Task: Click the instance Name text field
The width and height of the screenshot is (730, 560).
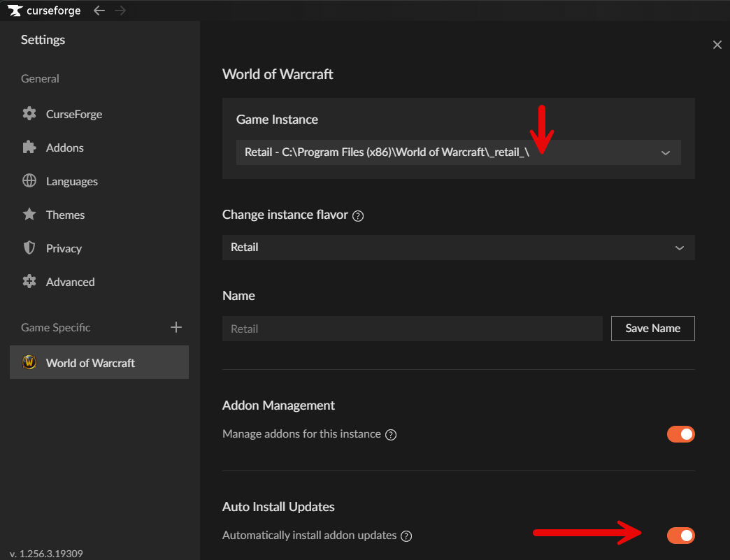Action: point(412,329)
